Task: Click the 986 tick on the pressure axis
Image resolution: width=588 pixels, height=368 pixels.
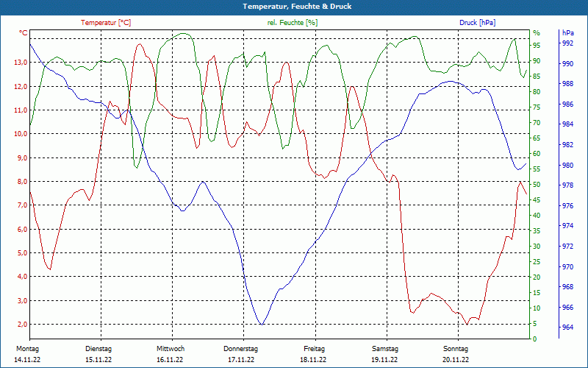Action: 567,104
